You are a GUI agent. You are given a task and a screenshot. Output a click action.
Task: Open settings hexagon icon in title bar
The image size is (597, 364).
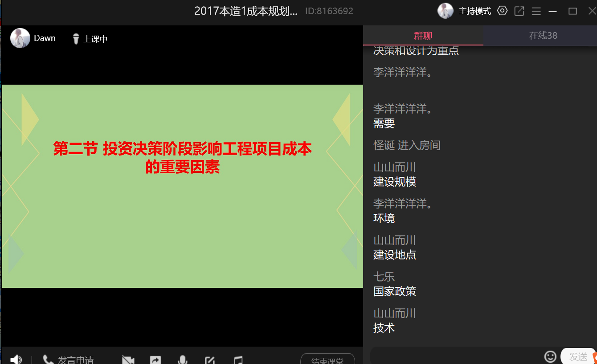(503, 11)
